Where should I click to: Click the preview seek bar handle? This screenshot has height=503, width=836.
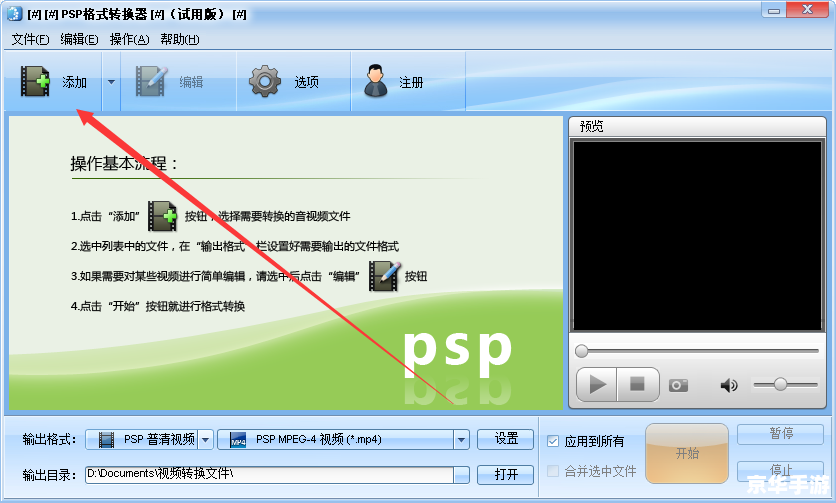click(582, 351)
